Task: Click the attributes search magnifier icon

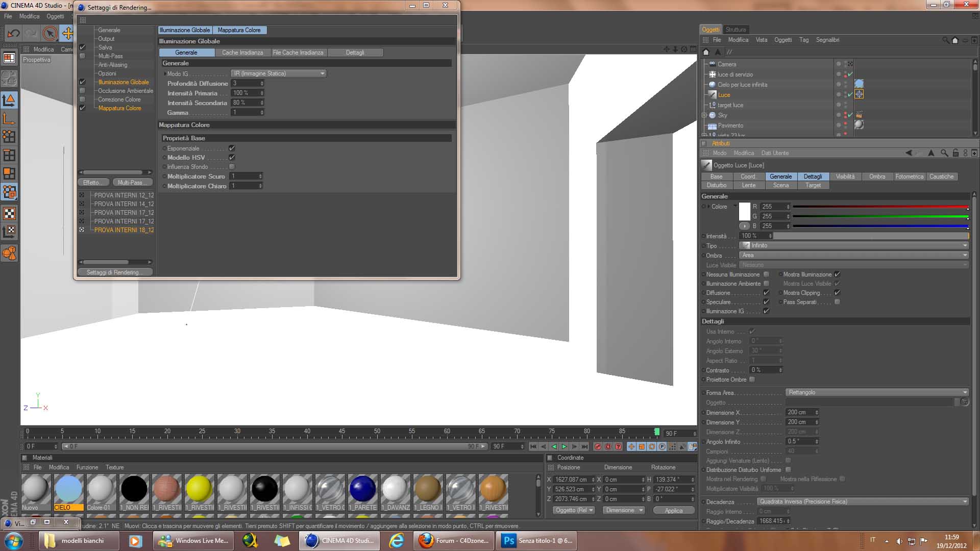Action: tap(944, 153)
